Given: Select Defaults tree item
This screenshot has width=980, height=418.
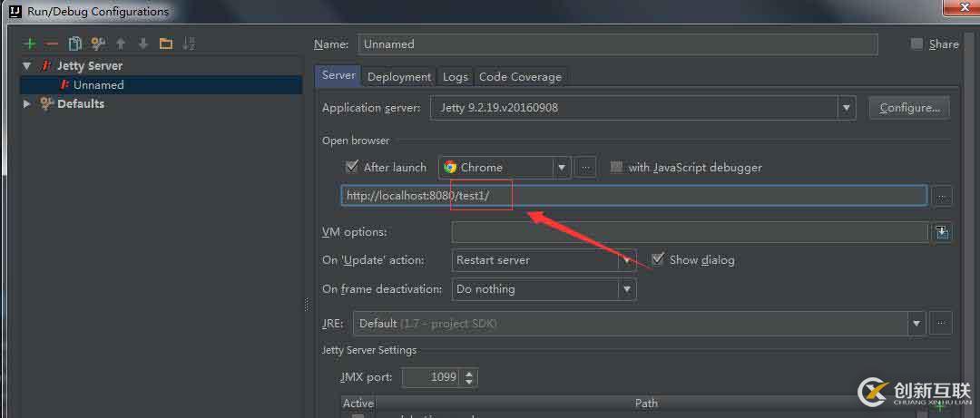Looking at the screenshot, I should tap(81, 103).
